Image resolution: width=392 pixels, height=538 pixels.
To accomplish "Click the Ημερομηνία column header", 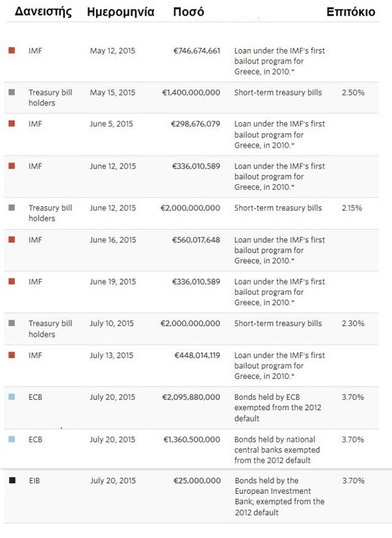I will point(120,12).
